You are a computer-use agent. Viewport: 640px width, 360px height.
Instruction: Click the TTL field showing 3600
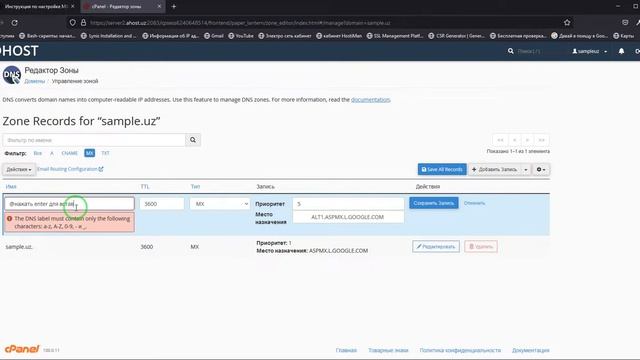click(162, 204)
